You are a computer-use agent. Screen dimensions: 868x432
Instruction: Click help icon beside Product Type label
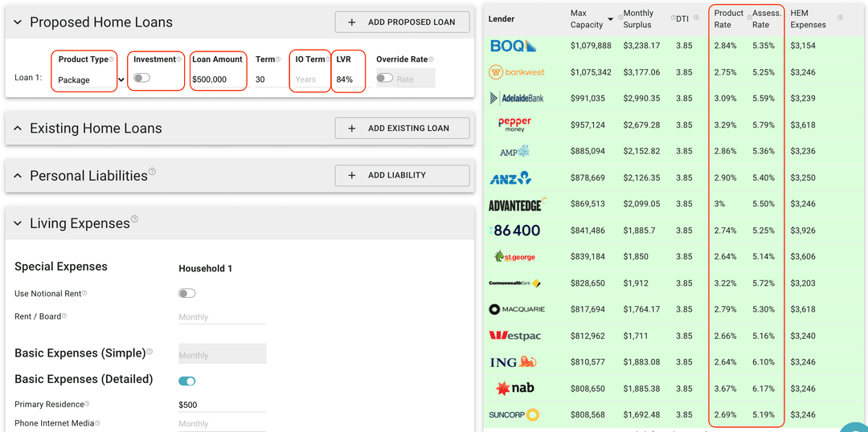pyautogui.click(x=111, y=59)
